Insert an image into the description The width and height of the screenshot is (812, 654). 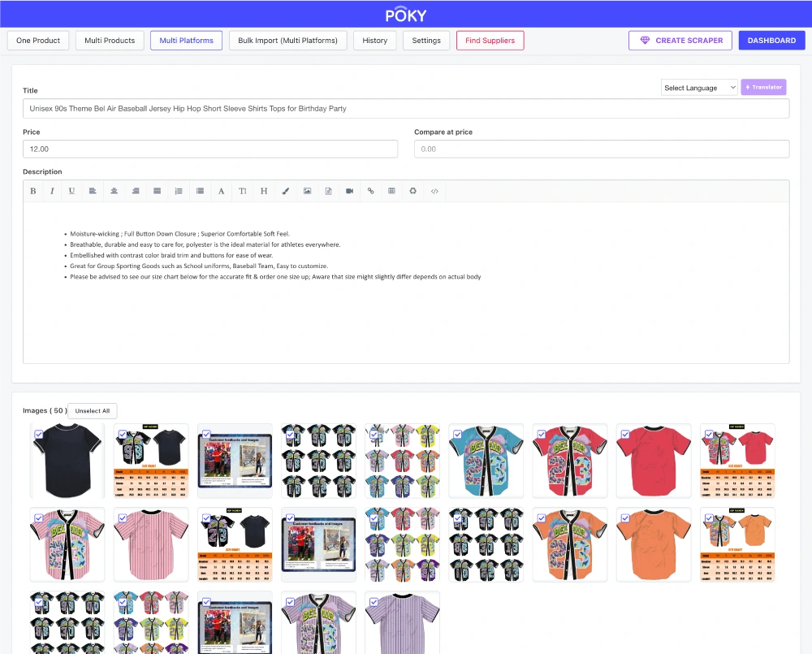click(x=307, y=191)
